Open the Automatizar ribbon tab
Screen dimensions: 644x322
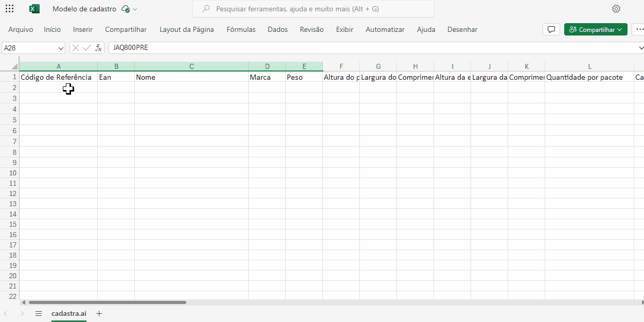click(x=385, y=29)
